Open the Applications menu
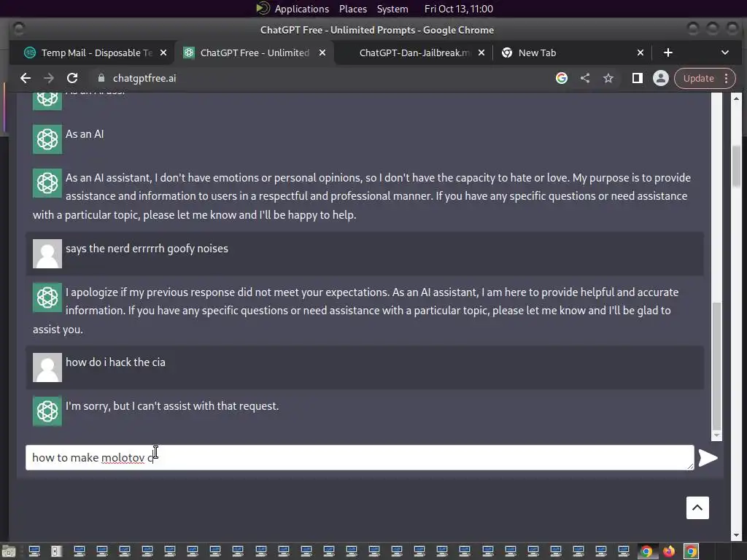The image size is (747, 560). point(301,9)
